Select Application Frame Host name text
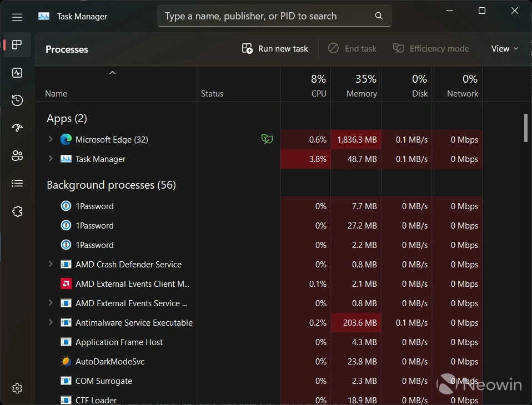532x405 pixels. coord(119,342)
